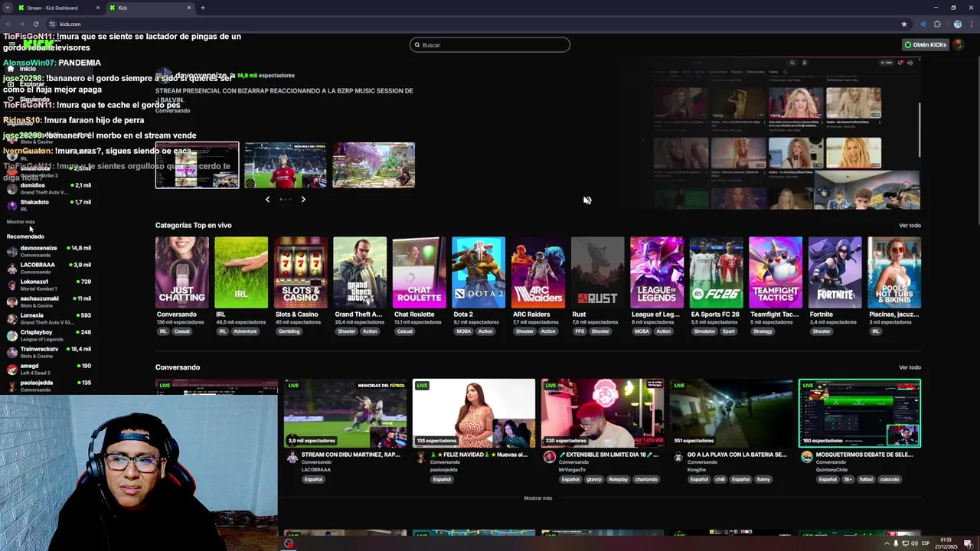The width and height of the screenshot is (980, 551).
Task: Open the MOSQUETERMOS DEBATE stream thumbnail
Action: point(860,413)
